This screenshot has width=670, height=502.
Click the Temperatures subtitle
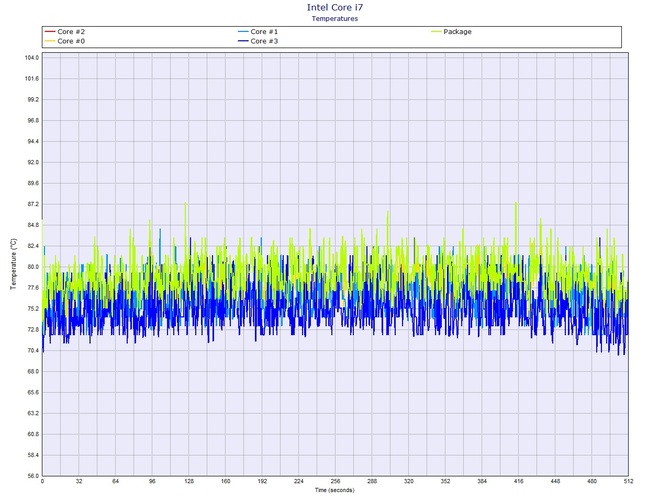coord(335,18)
